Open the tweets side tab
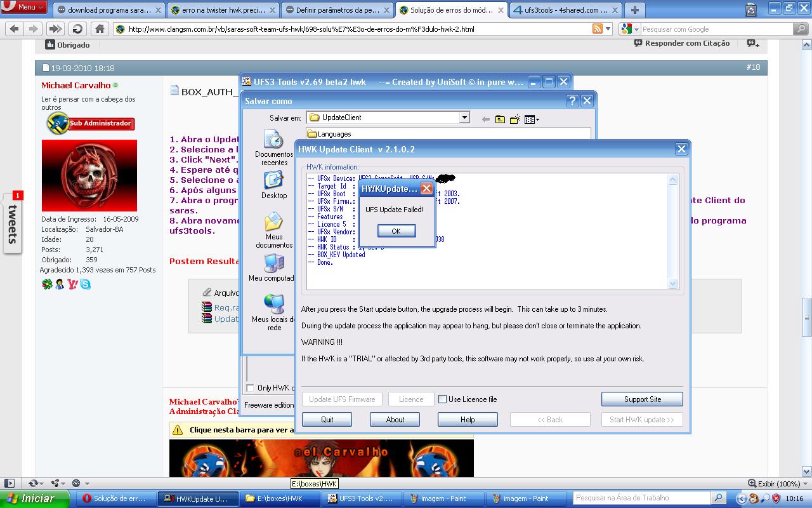Image resolution: width=812 pixels, height=508 pixels. pyautogui.click(x=12, y=223)
